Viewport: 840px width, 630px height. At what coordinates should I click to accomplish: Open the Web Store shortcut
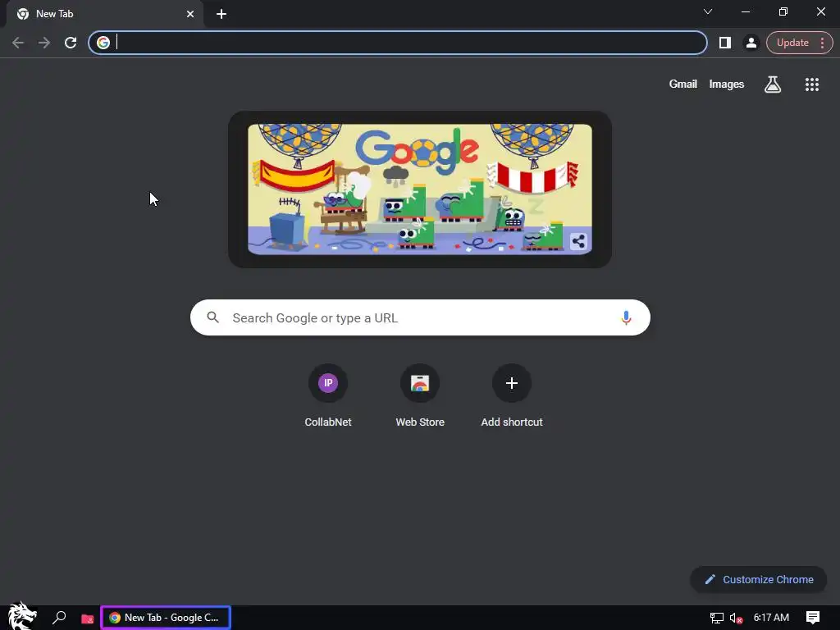point(420,396)
